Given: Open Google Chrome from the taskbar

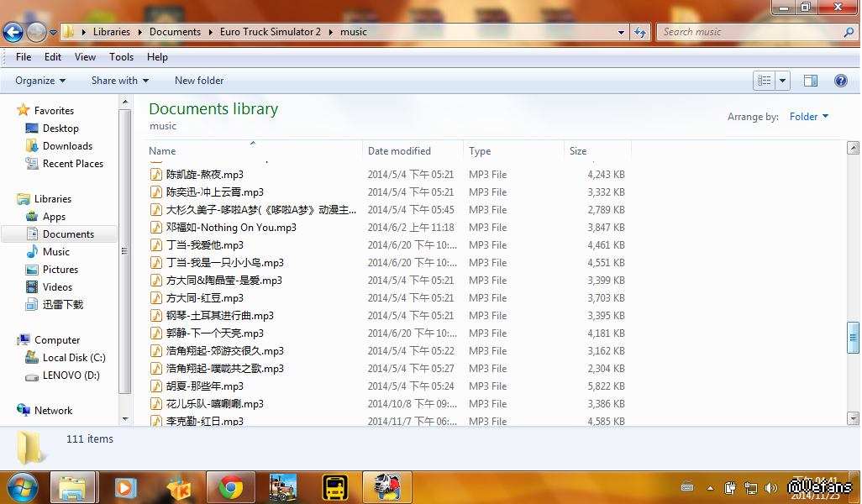Looking at the screenshot, I should pos(231,487).
